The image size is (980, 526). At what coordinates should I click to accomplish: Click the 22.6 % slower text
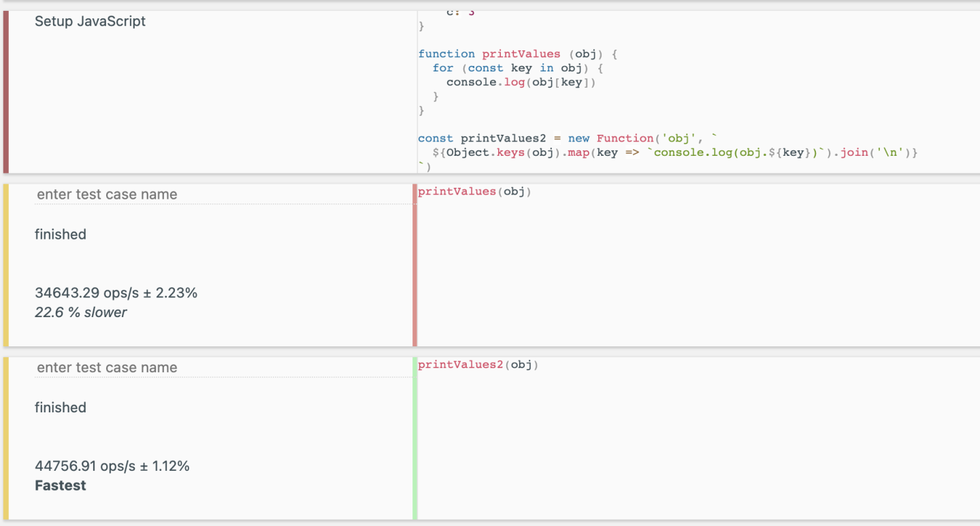tap(80, 312)
